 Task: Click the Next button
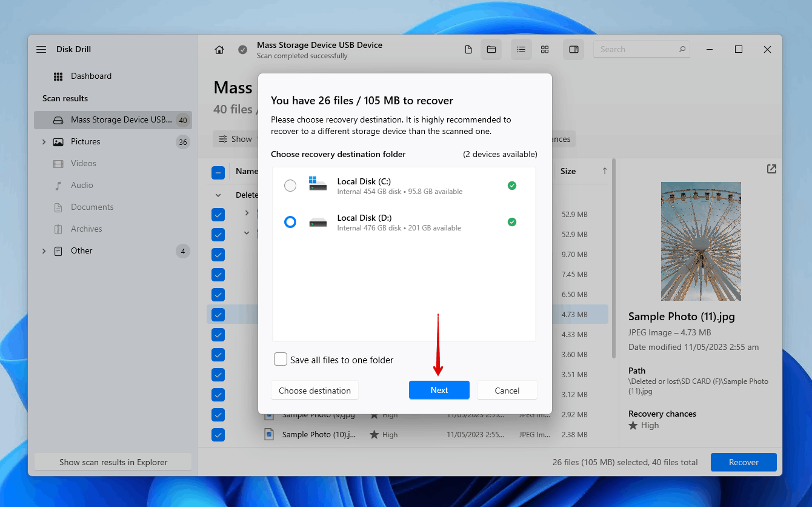point(439,390)
